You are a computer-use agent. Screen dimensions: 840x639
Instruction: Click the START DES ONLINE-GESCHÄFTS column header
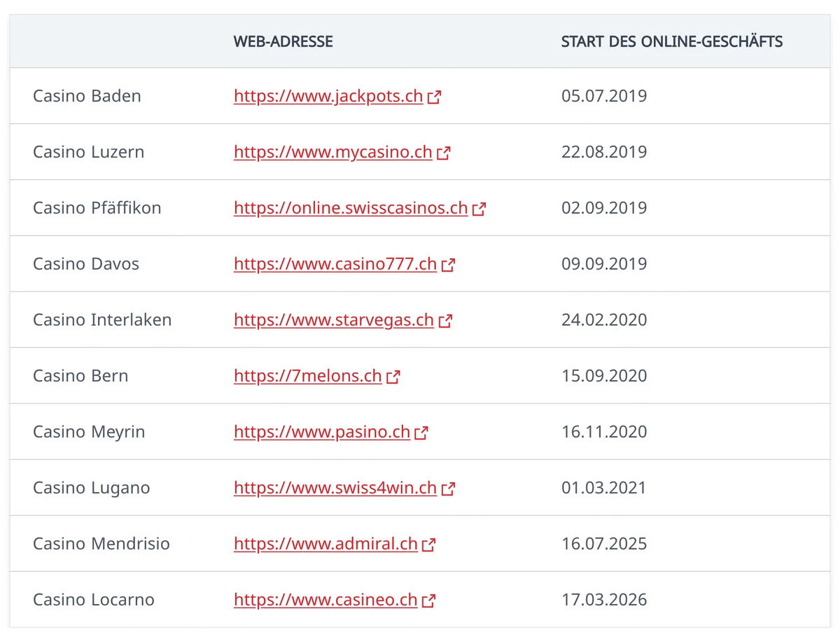[x=672, y=41]
